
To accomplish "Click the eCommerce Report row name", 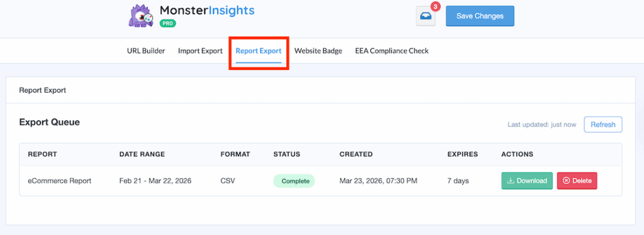I will tap(60, 181).
